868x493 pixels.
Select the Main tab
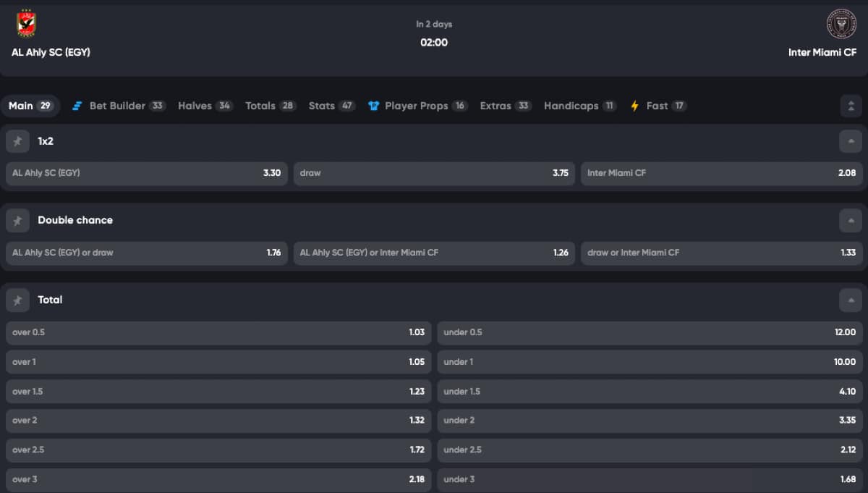point(30,106)
